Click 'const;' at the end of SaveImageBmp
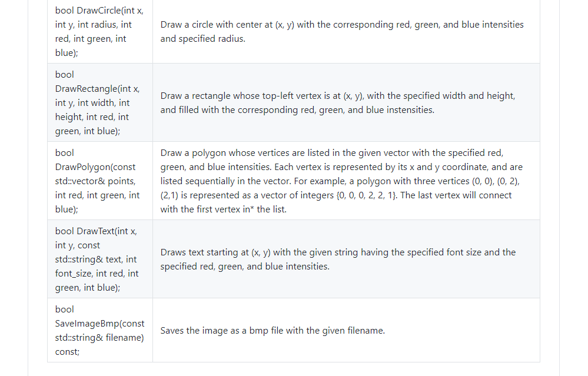 click(x=67, y=352)
